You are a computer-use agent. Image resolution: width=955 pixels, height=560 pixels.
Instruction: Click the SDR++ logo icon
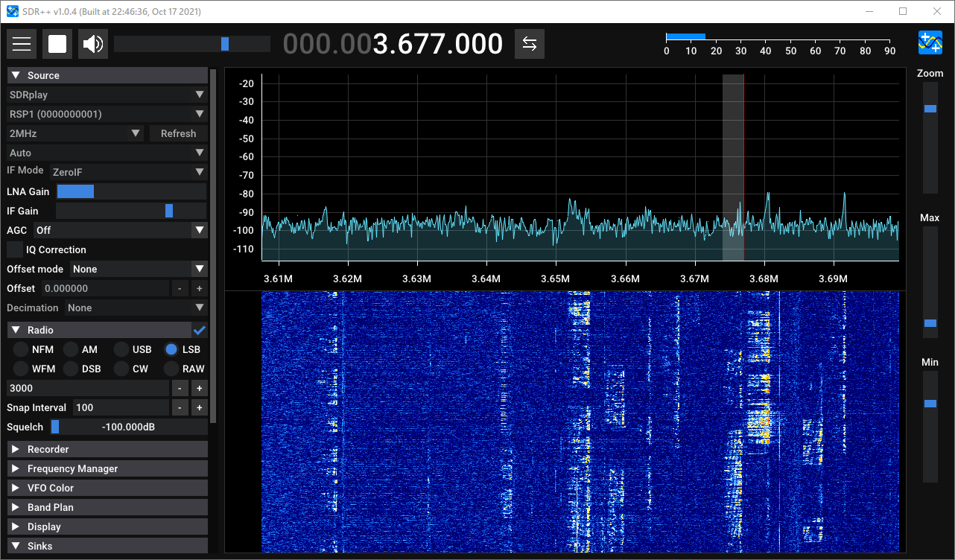tap(932, 42)
